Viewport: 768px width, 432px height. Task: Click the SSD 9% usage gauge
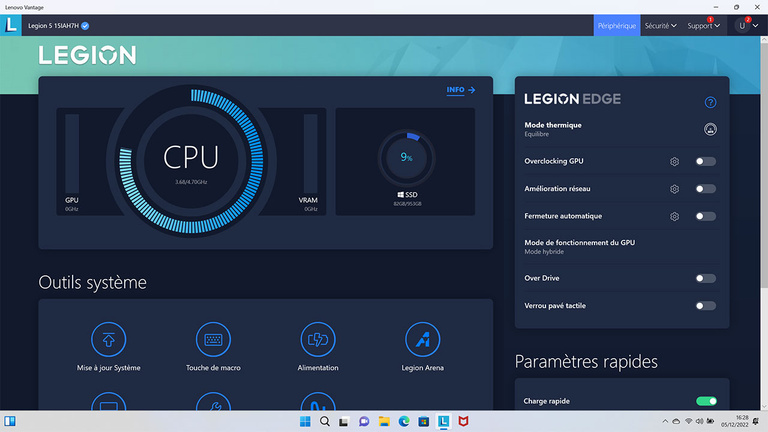(x=406, y=158)
